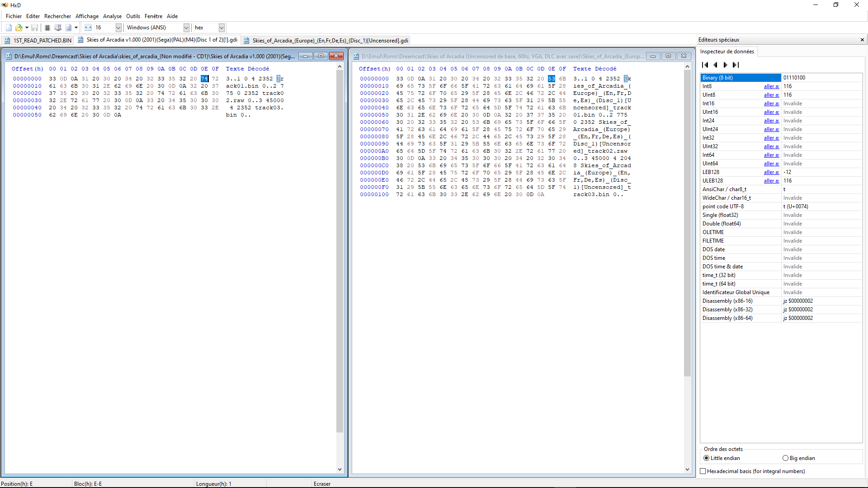Screen dimensions: 868x488
Task: Click the New file icon
Action: (x=9, y=28)
